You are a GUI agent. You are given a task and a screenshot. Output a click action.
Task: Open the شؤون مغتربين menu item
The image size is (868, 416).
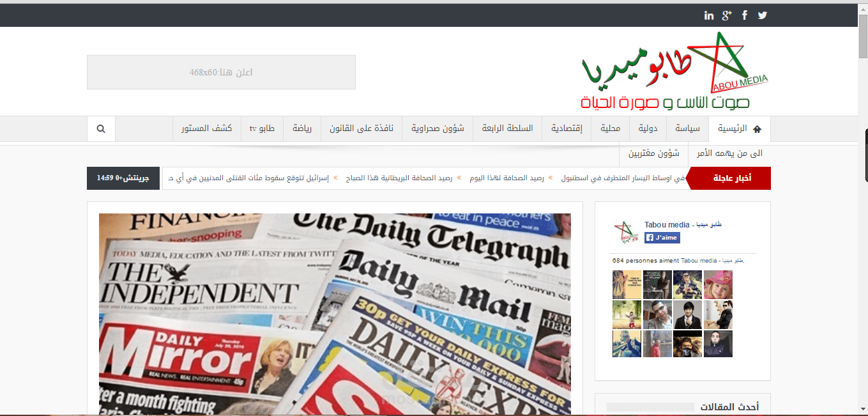pos(653,153)
